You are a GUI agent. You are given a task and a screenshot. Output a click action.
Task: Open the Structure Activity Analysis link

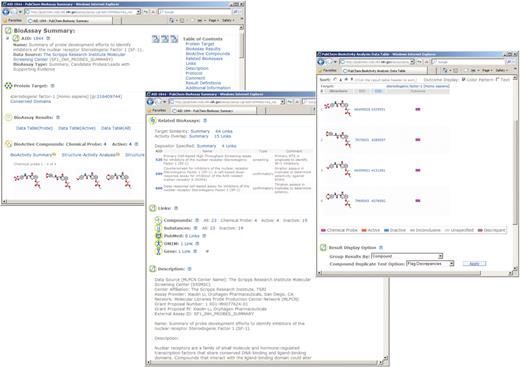point(89,155)
